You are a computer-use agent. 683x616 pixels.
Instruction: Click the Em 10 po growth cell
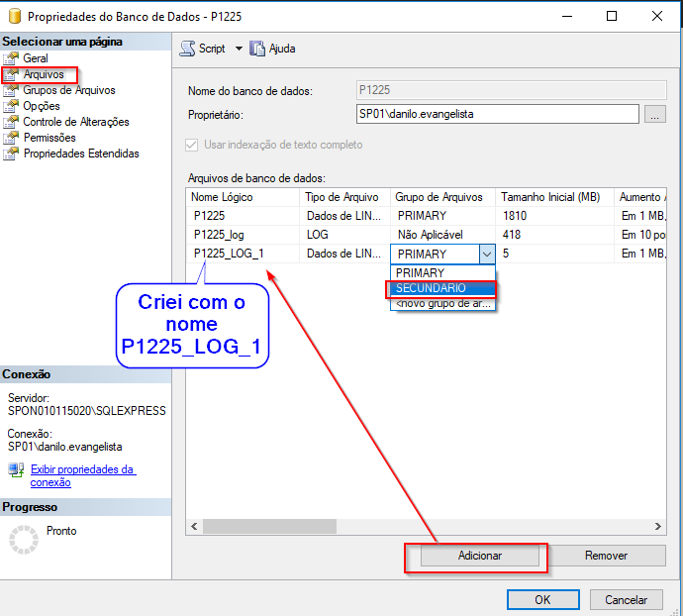640,235
